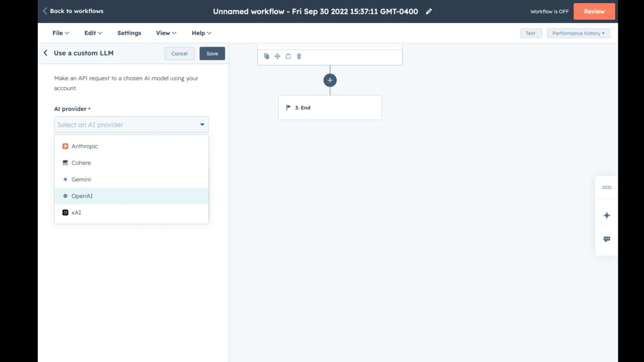
Task: Open the Help menu
Action: click(201, 33)
